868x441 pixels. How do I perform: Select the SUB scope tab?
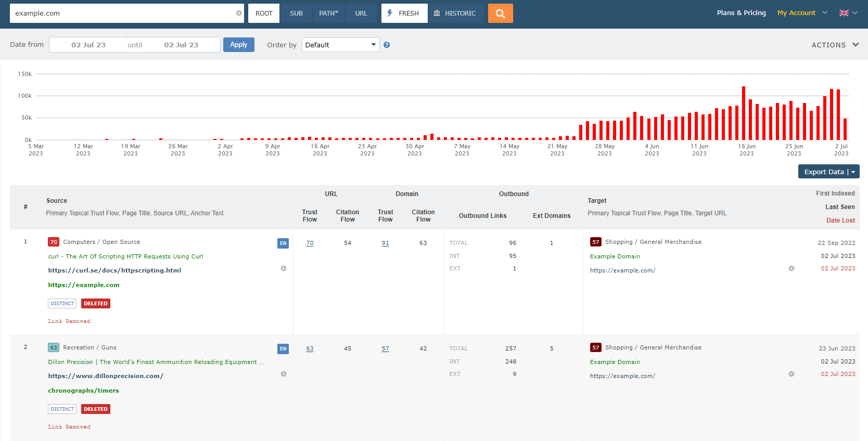click(296, 14)
